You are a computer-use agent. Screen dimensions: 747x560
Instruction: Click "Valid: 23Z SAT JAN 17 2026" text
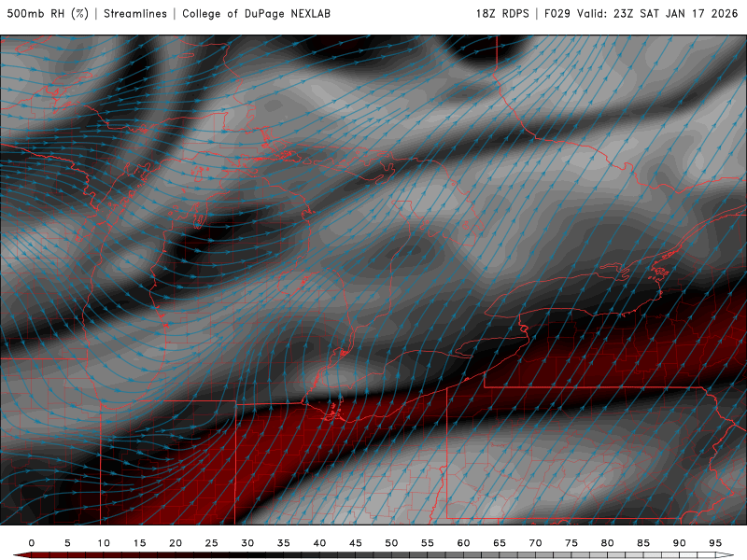pos(657,13)
